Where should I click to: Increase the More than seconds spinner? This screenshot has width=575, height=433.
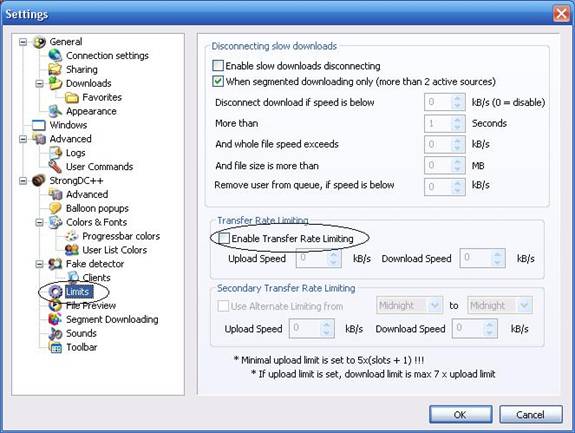(x=457, y=120)
